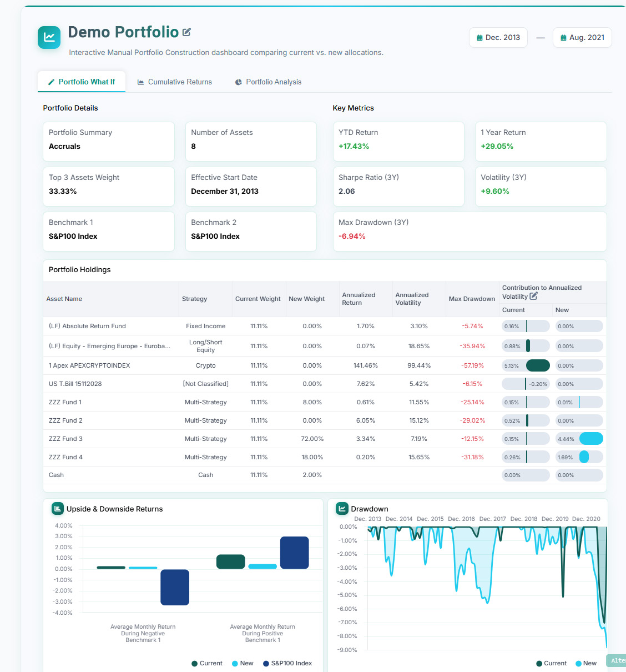
Task: Toggle S&P100 Index series in legend
Action: click(287, 663)
